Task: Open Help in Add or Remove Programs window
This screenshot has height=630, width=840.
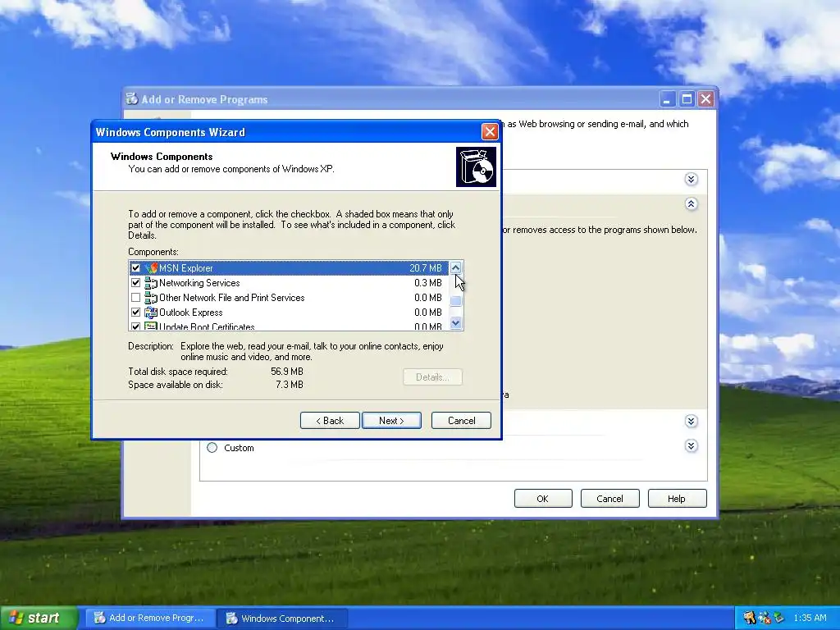Action: pyautogui.click(x=677, y=499)
